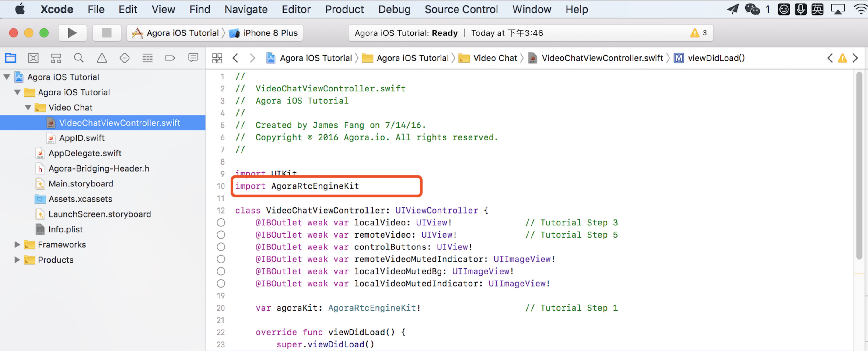This screenshot has height=351, width=868.
Task: Open the Editor menu
Action: coord(296,9)
